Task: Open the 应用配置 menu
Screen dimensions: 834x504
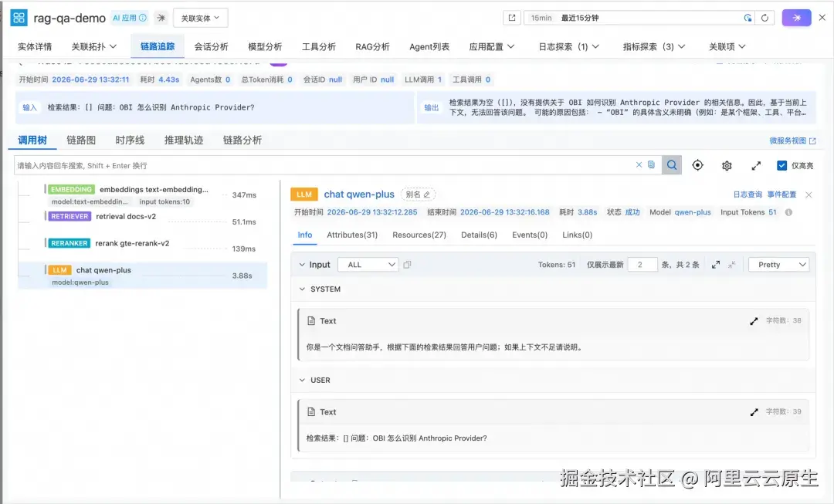Action: [x=491, y=47]
